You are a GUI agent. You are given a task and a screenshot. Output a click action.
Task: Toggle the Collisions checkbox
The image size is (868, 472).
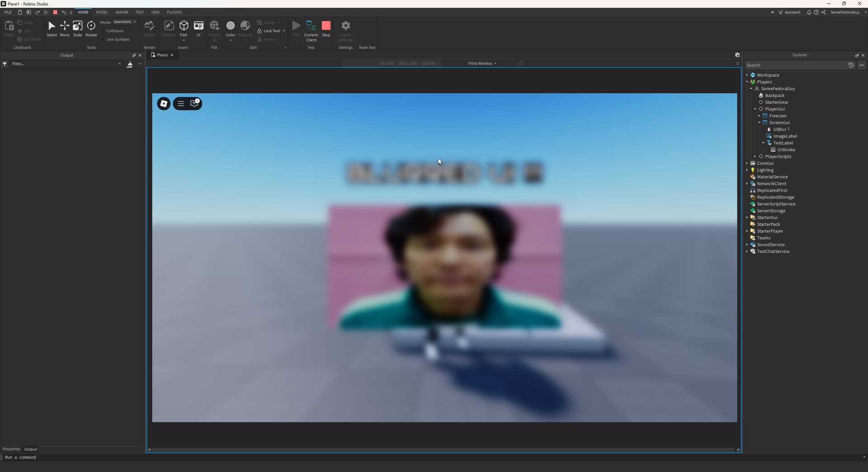(x=103, y=31)
